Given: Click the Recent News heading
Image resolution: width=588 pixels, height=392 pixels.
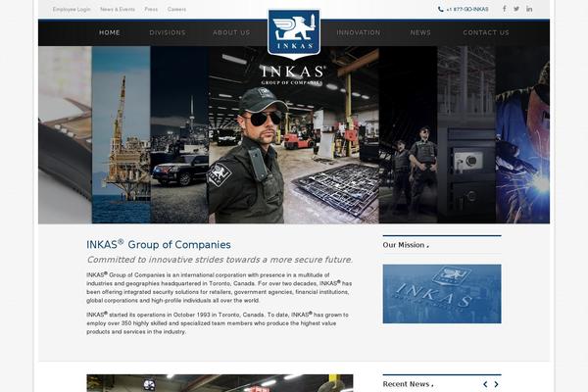Looking at the screenshot, I should 408,384.
